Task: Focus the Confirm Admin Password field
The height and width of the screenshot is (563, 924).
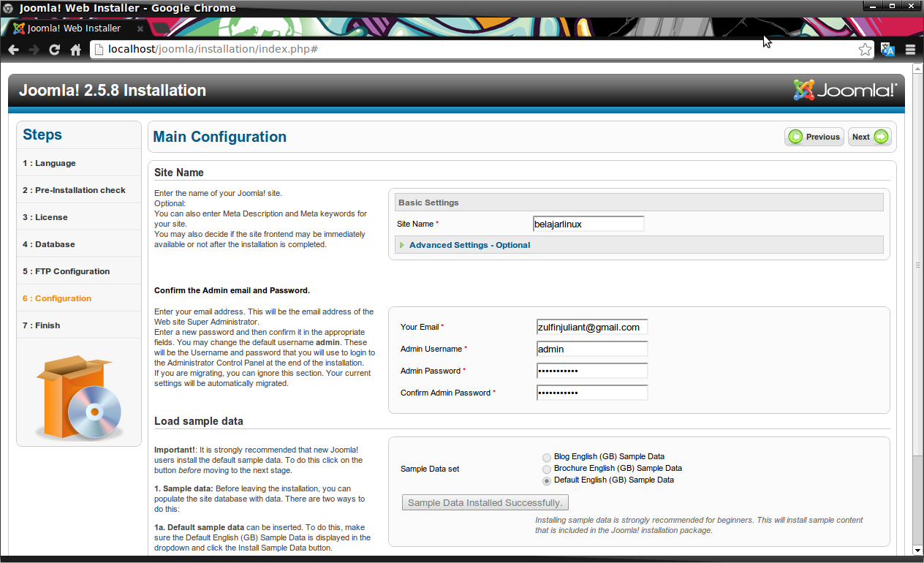Action: (592, 393)
